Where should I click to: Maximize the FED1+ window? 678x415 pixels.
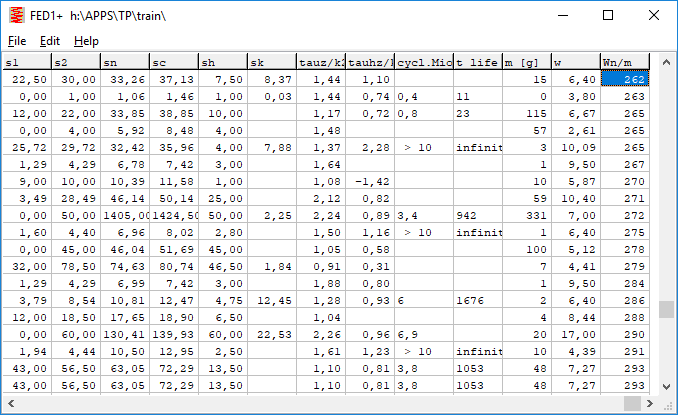click(x=608, y=16)
